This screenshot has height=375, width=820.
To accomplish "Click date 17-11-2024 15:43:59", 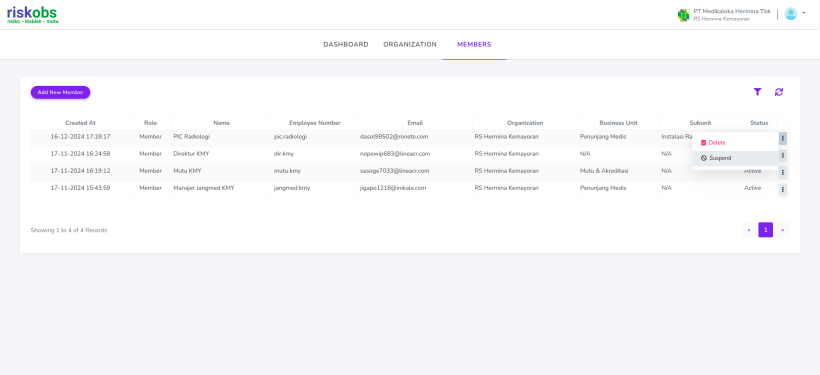I will tap(81, 188).
